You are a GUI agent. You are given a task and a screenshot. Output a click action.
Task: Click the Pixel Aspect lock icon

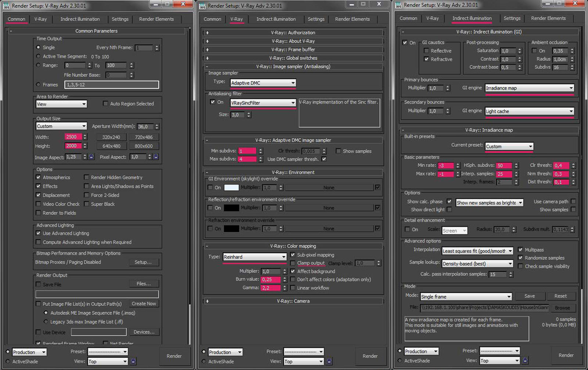pyautogui.click(x=156, y=157)
